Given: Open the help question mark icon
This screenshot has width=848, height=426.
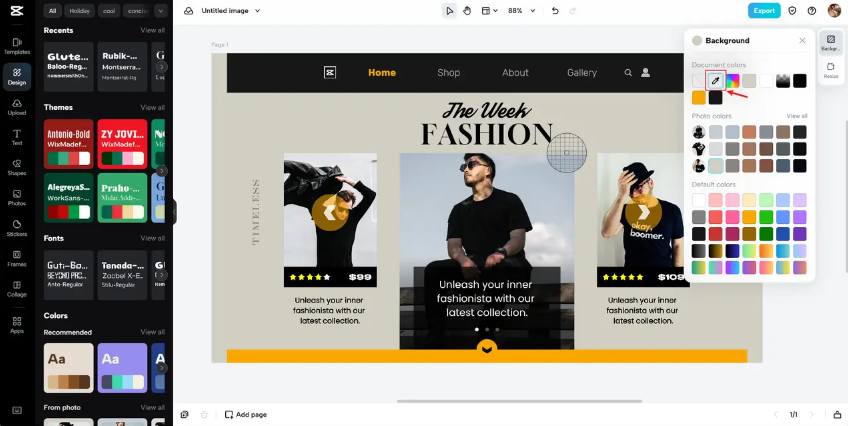Looking at the screenshot, I should (x=812, y=11).
